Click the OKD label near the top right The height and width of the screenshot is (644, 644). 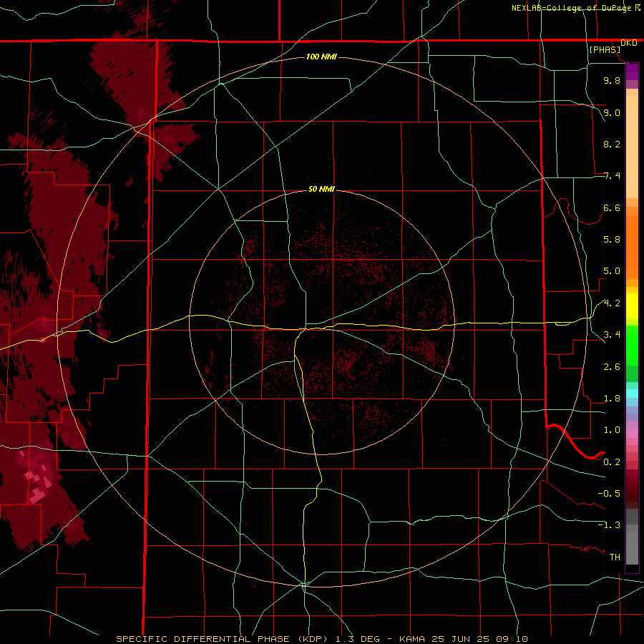tap(628, 43)
